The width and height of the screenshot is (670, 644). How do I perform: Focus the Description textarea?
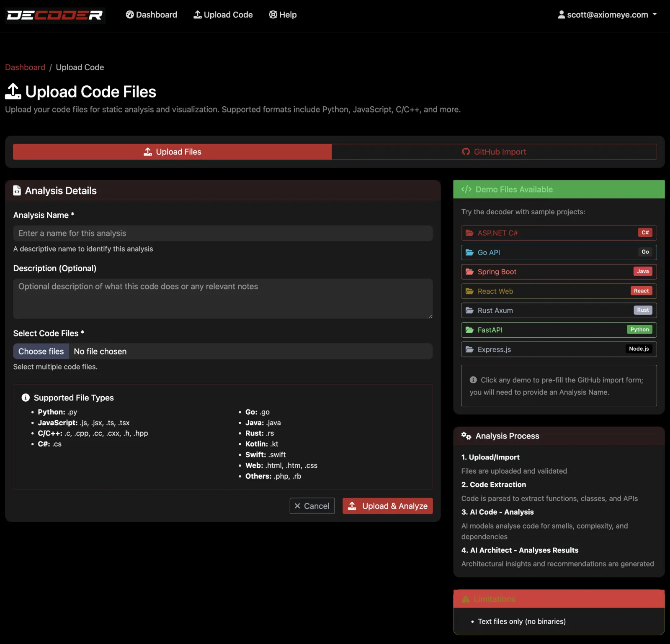click(223, 299)
